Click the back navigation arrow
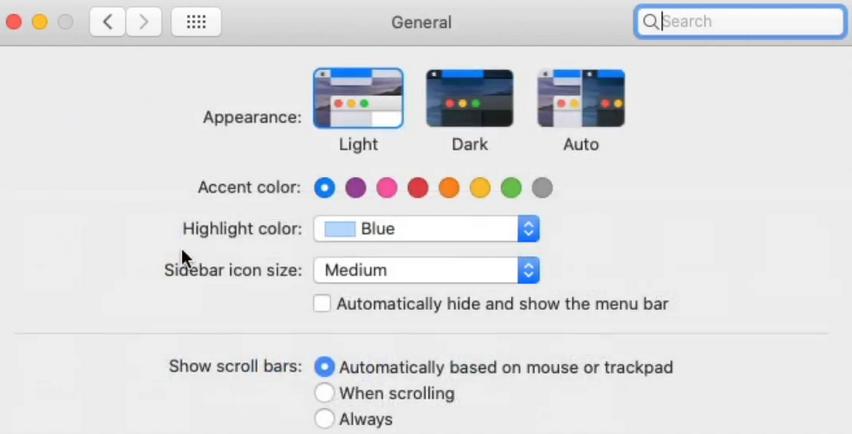This screenshot has width=852, height=434. point(108,21)
